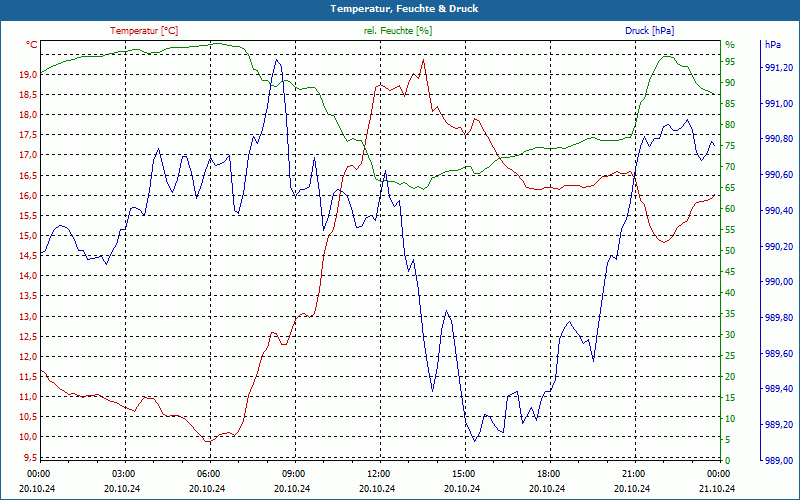
Task: Click the 11,5 temperature axis value
Action: 28,377
